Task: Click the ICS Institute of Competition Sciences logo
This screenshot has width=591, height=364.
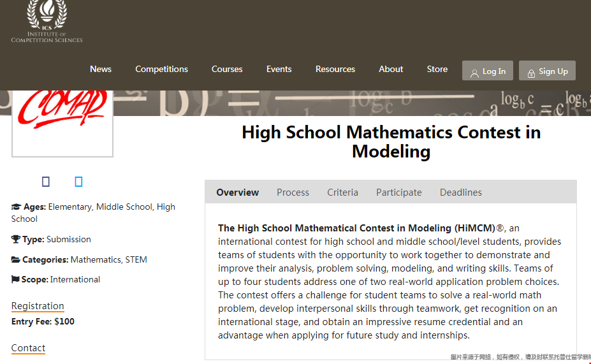Action: click(x=47, y=22)
